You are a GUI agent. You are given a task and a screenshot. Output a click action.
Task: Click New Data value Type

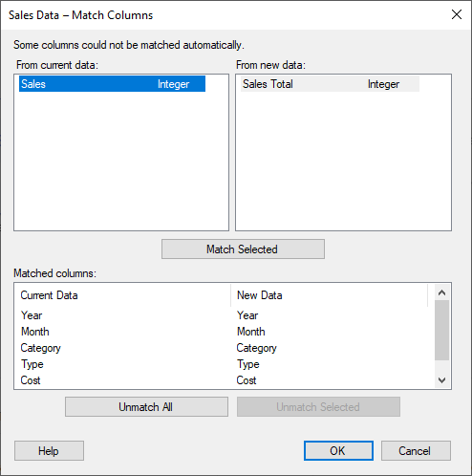248,364
